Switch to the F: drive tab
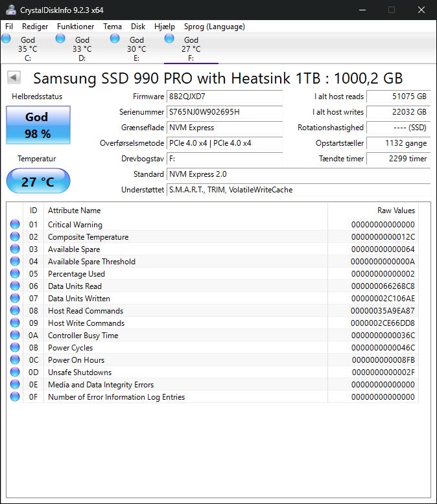The image size is (437, 504). tap(191, 49)
